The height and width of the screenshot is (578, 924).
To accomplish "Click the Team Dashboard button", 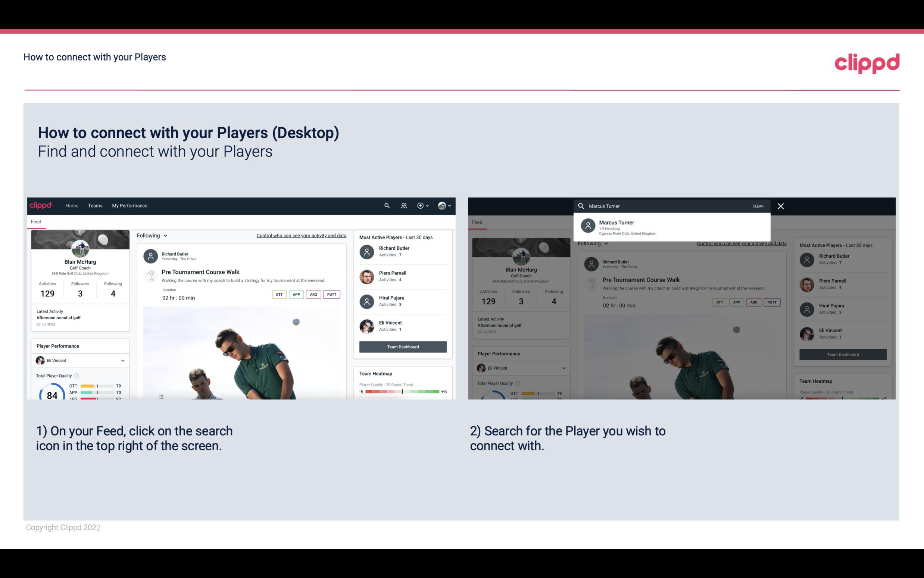I will coord(402,346).
